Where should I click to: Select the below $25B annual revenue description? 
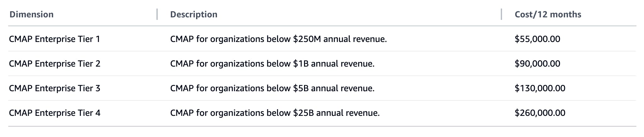coord(275,113)
